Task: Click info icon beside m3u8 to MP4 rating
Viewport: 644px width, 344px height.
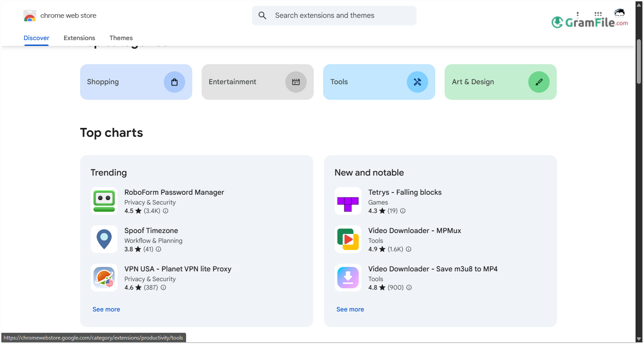Action: point(409,288)
